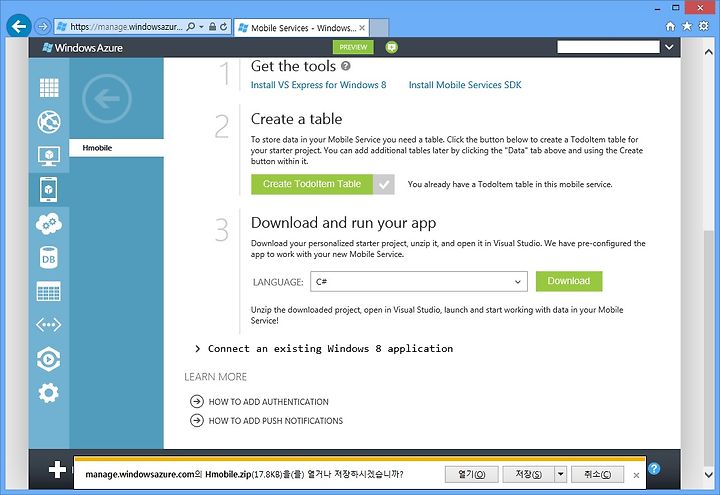Click the checkmark next to Create TodoItem Table
Image resolution: width=720 pixels, height=495 pixels.
pyautogui.click(x=384, y=184)
